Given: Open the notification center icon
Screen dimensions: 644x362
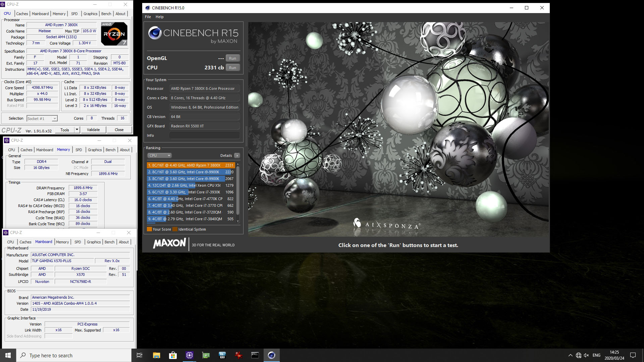Looking at the screenshot, I should click(633, 355).
